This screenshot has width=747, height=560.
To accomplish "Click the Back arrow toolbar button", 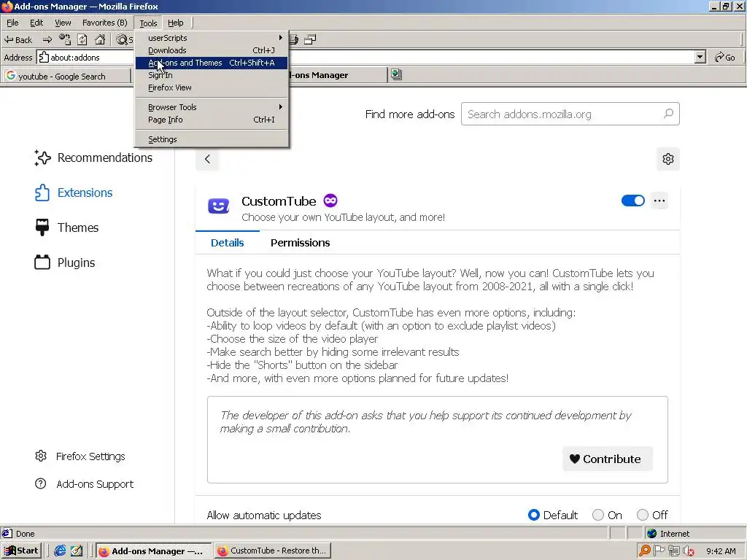I will coord(18,39).
